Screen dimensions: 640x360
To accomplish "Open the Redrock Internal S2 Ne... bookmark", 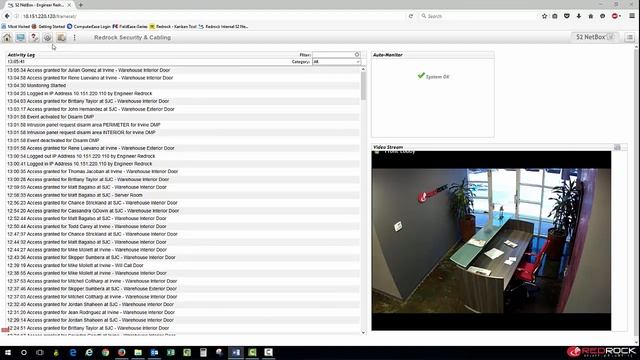I will click(x=223, y=27).
